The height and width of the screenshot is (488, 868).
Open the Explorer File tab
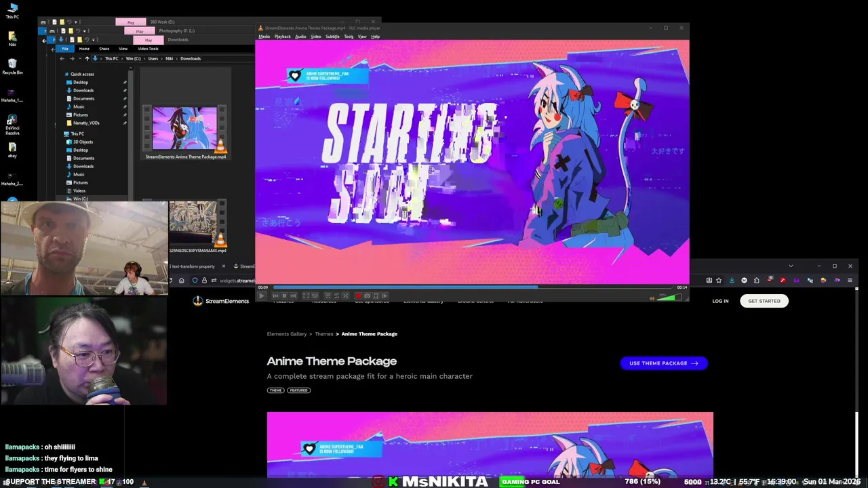pos(65,49)
